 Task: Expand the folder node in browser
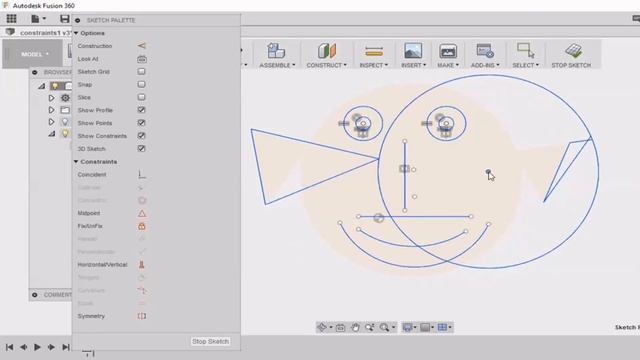51,110
